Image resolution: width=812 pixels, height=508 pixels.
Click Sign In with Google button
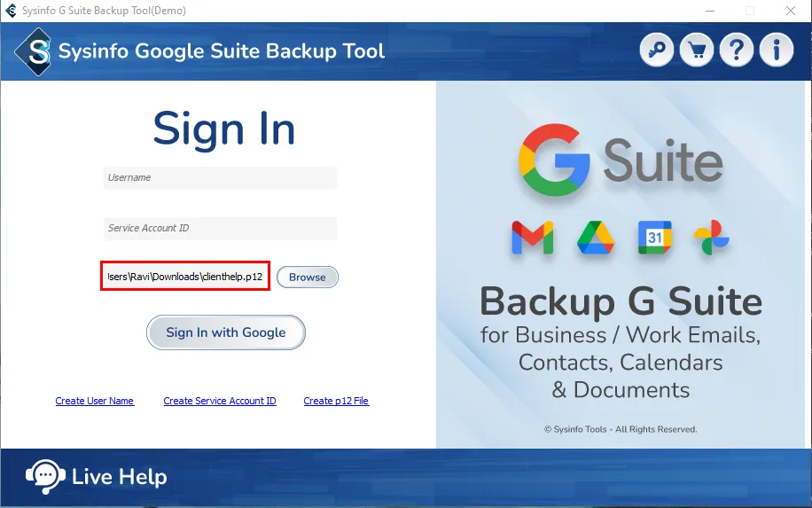(226, 332)
